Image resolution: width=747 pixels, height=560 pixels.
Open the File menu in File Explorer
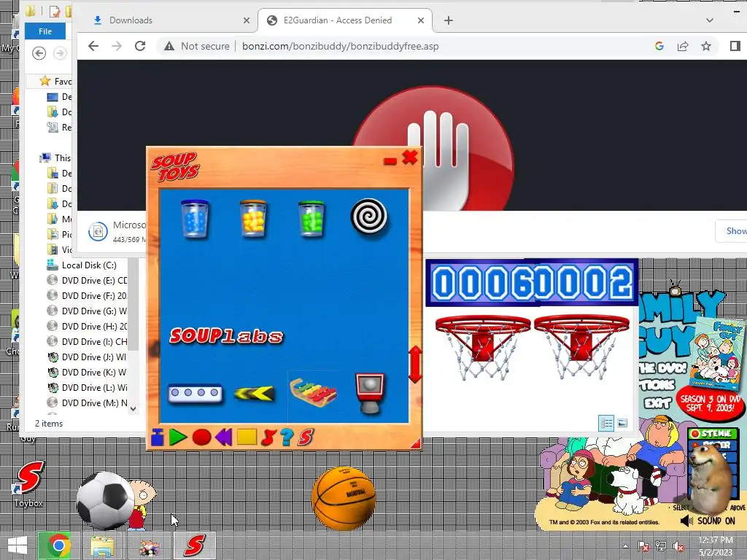(45, 31)
